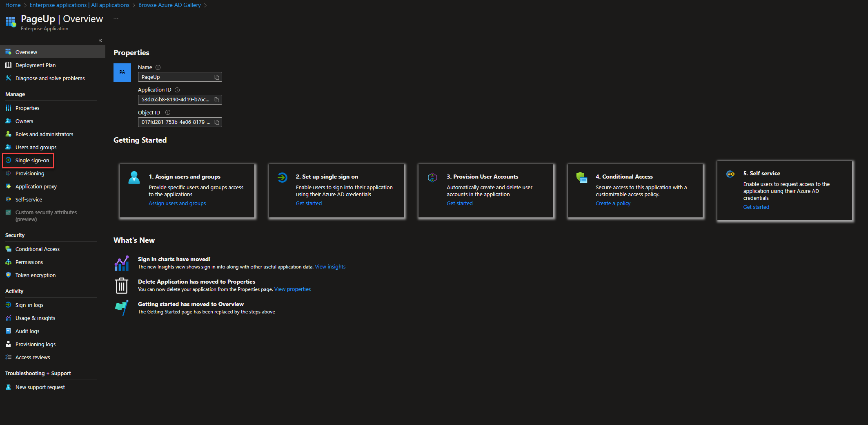Open the Sign-in logs activity page
This screenshot has height=425, width=868.
pyautogui.click(x=29, y=305)
